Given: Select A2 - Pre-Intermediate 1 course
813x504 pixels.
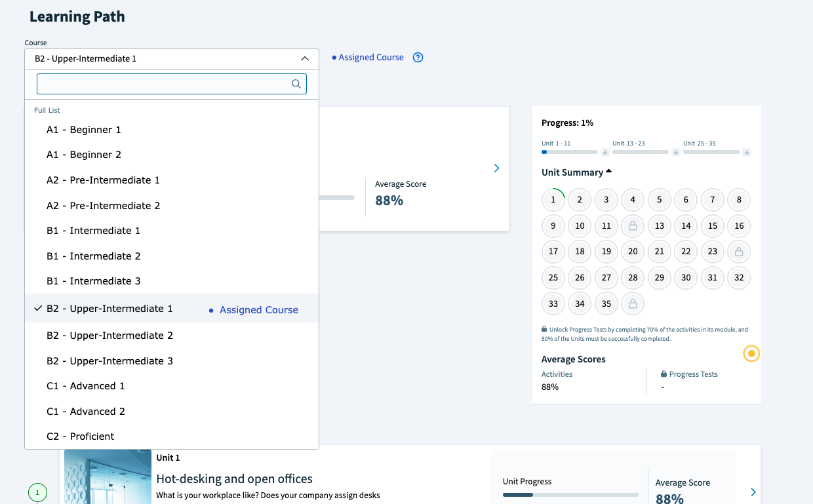Looking at the screenshot, I should click(172, 180).
